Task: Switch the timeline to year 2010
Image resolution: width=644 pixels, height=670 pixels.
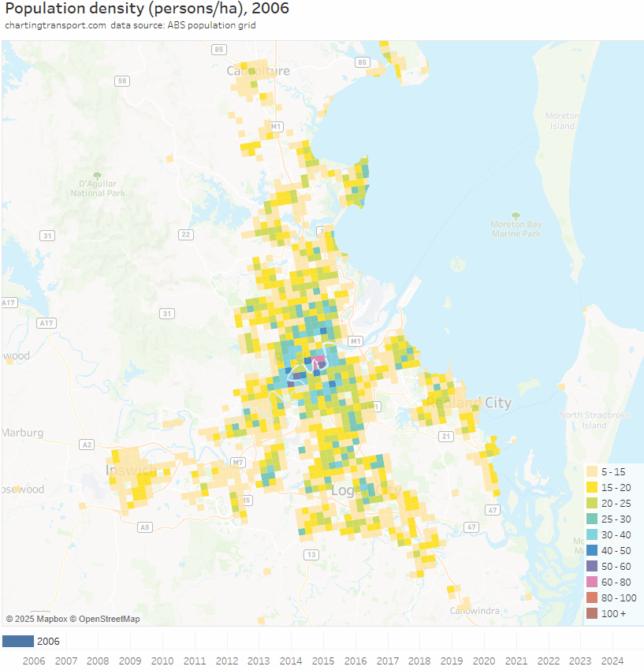Action: (x=162, y=661)
